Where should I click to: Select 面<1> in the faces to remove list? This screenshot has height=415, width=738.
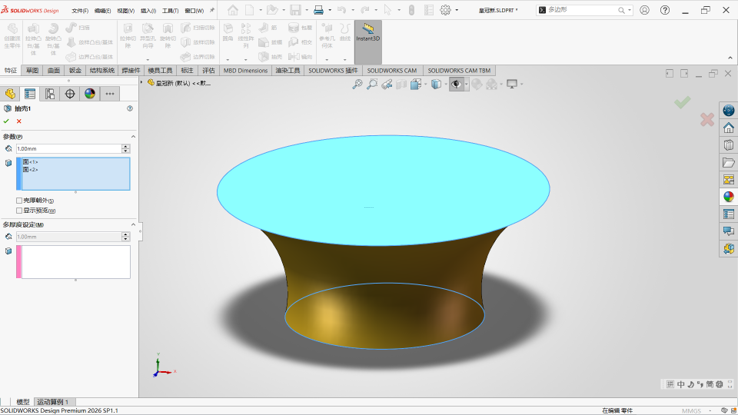click(30, 162)
